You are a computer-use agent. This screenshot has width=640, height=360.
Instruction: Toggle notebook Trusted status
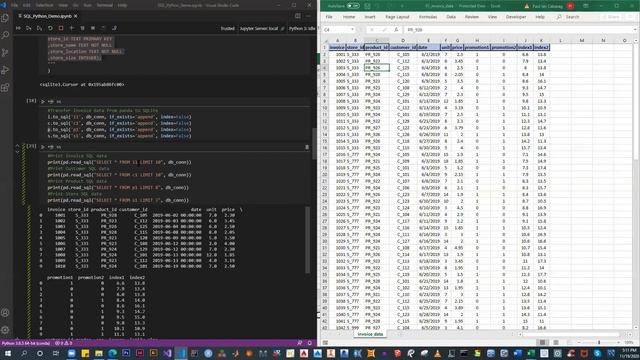coord(227,29)
